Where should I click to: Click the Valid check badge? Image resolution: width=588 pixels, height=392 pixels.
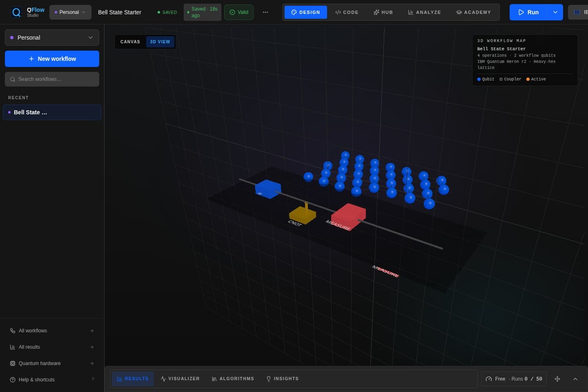coord(239,12)
